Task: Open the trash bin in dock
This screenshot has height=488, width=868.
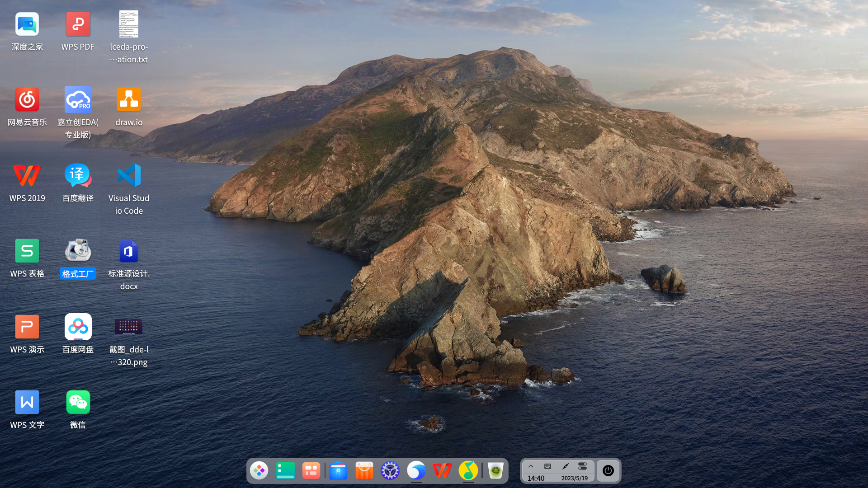Action: point(495,471)
